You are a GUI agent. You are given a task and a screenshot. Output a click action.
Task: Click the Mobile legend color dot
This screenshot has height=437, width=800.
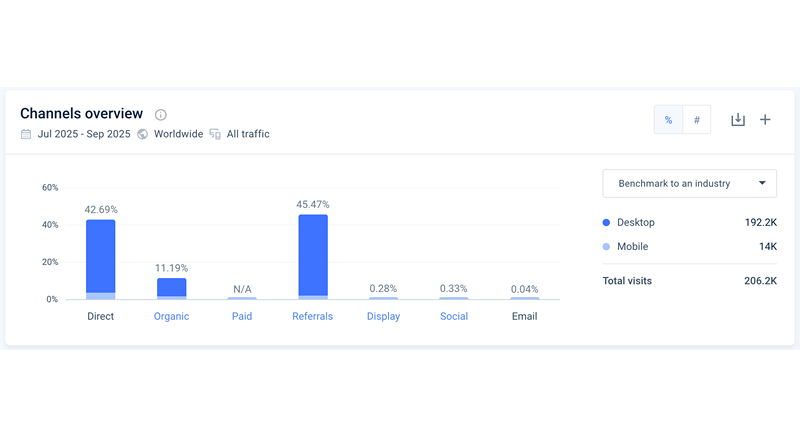tap(606, 246)
